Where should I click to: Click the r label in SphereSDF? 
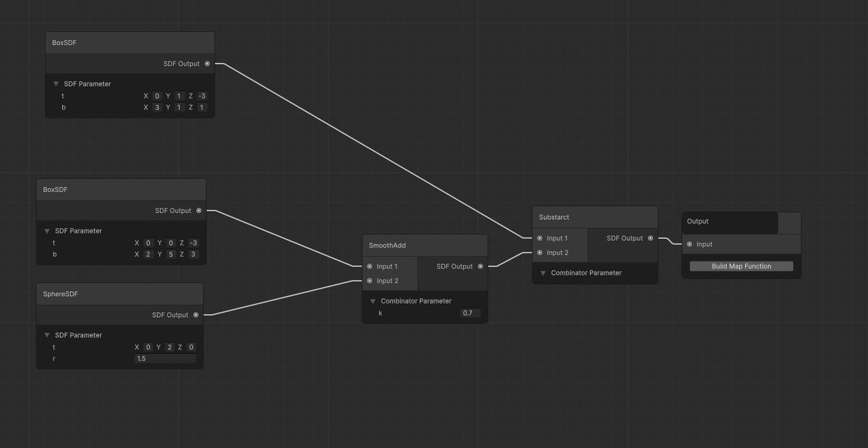[54, 359]
